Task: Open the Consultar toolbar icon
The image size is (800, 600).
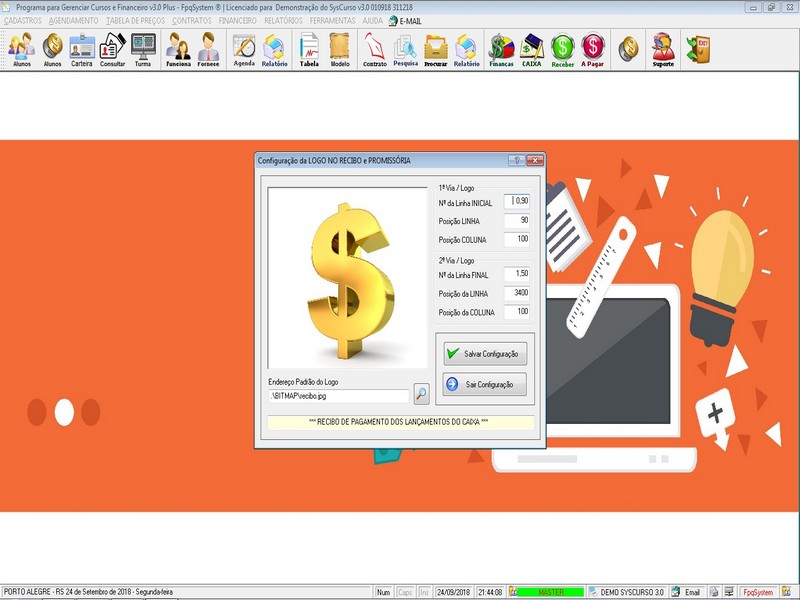Action: 112,49
